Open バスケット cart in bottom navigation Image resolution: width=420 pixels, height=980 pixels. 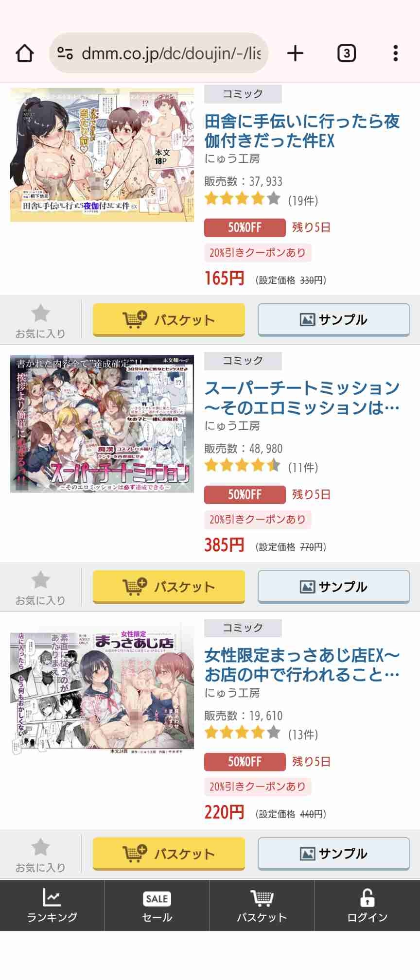262,905
